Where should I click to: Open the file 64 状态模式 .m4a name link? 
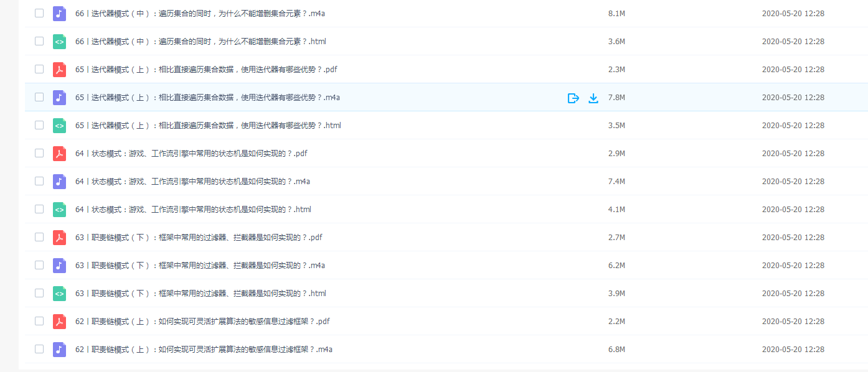(x=192, y=182)
